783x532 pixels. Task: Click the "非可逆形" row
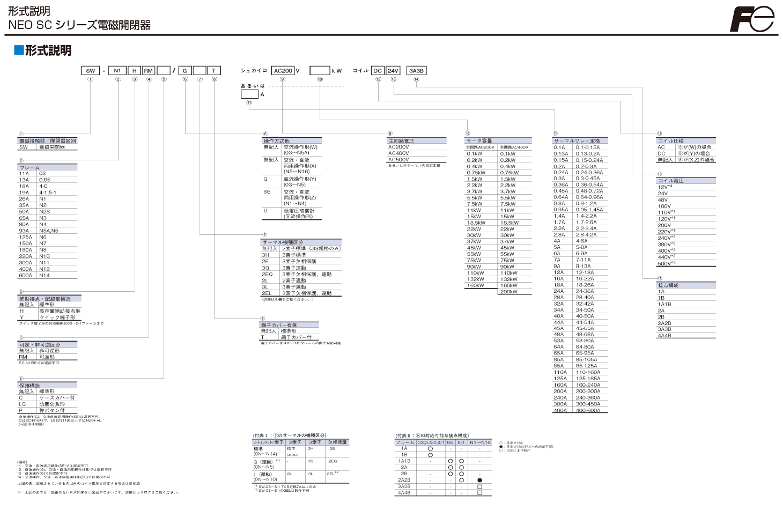pos(48,350)
